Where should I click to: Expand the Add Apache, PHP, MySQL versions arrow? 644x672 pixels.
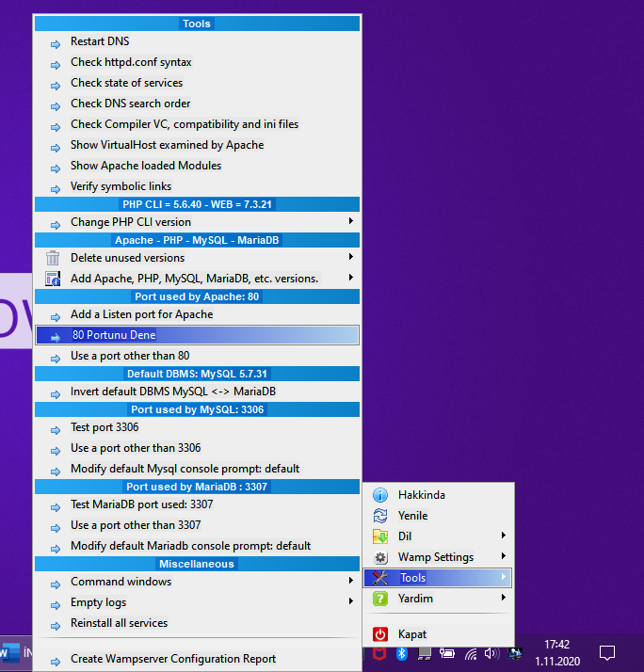click(x=351, y=278)
